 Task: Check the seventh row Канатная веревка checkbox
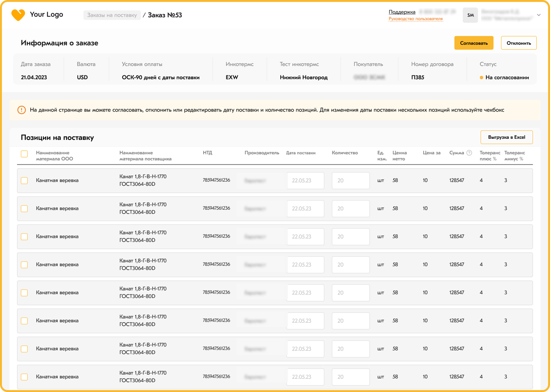(x=24, y=349)
